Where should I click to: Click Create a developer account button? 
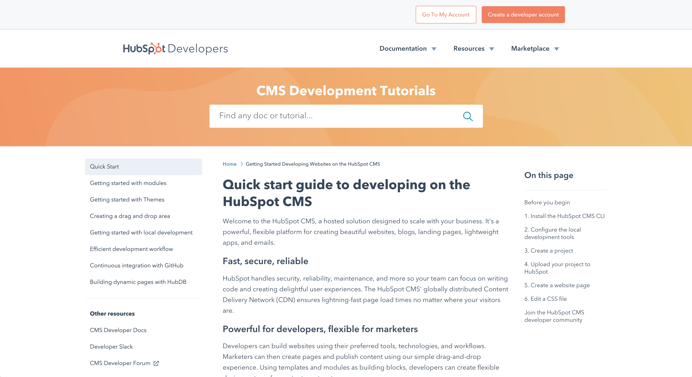pos(523,15)
